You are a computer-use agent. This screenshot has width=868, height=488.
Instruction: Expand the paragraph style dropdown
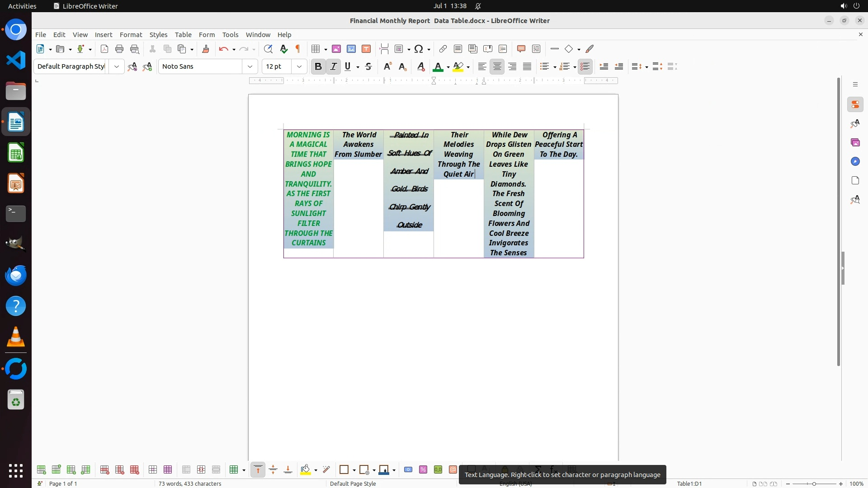[x=117, y=66]
